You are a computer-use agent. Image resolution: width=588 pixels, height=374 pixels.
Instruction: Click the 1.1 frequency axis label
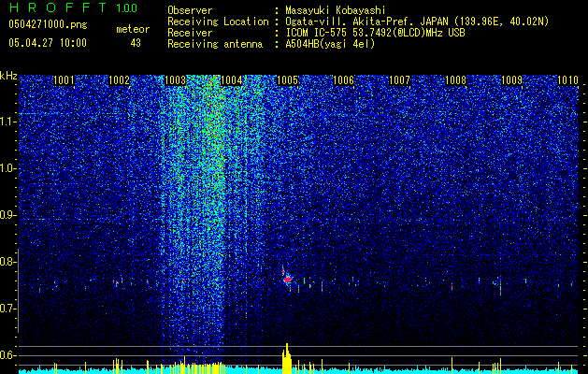[x=8, y=122]
